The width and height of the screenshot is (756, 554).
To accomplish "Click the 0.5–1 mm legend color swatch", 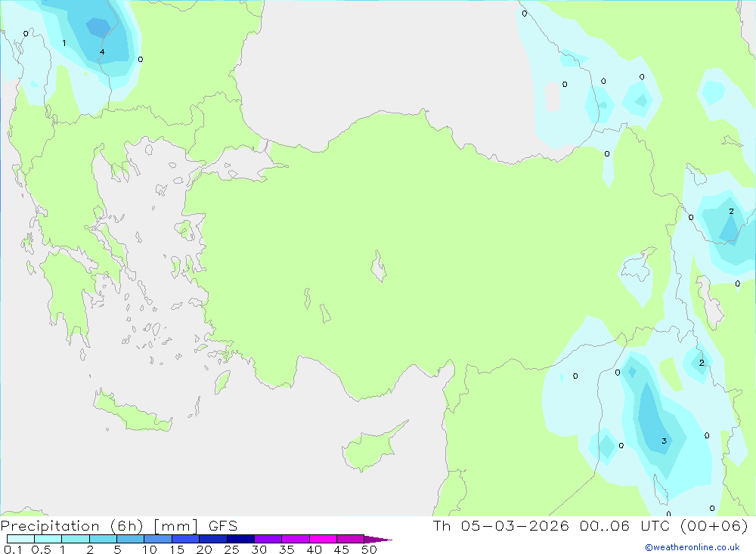I will click(48, 539).
